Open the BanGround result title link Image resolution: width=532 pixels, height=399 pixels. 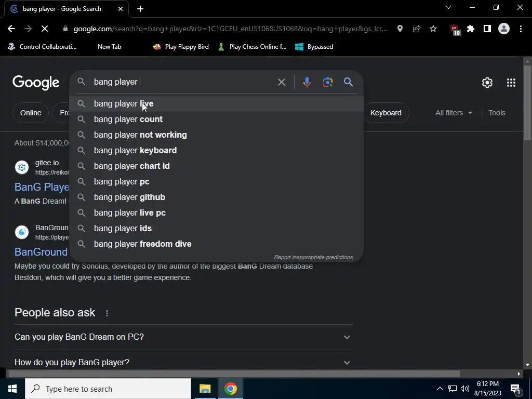pos(41,252)
